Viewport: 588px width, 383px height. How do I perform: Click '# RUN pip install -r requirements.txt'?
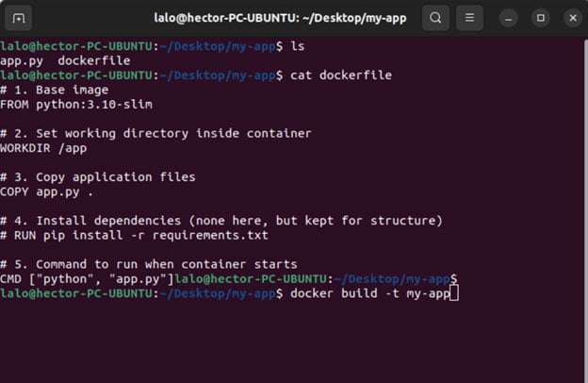134,236
